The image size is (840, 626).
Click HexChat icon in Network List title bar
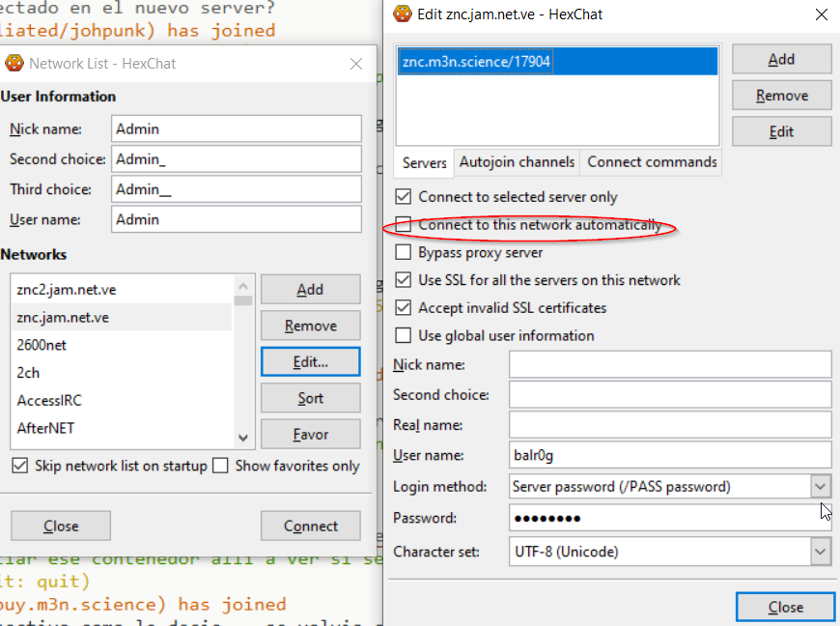[14, 63]
